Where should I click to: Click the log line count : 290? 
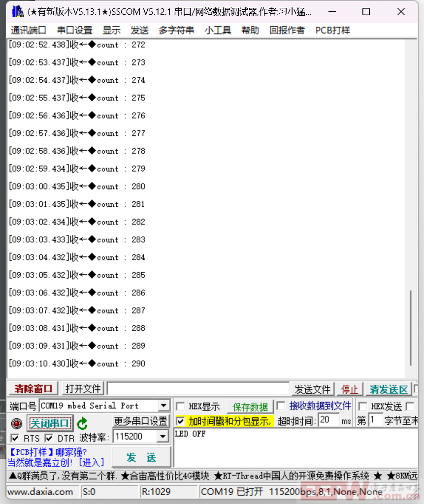click(77, 364)
